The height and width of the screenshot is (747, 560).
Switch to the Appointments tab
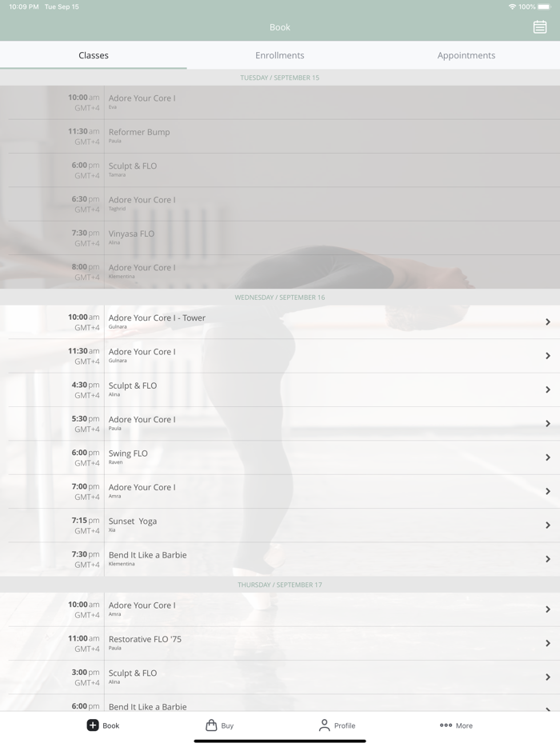pos(466,55)
